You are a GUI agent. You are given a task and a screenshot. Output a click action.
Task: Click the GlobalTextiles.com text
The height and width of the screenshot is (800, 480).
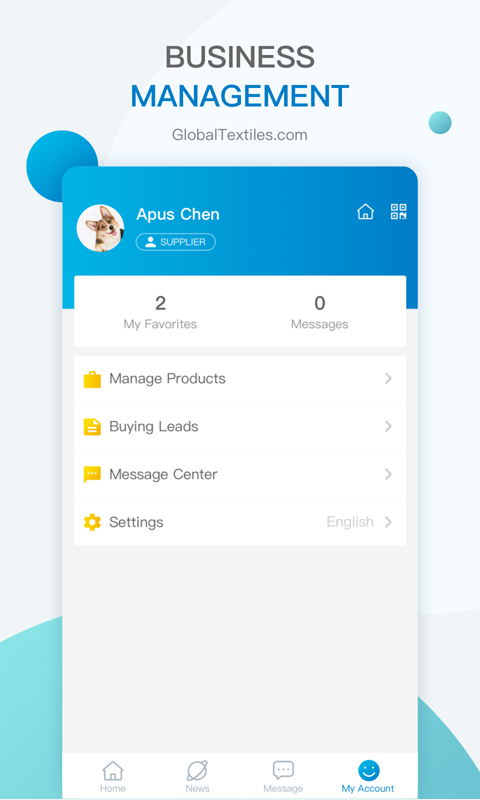[x=240, y=135]
